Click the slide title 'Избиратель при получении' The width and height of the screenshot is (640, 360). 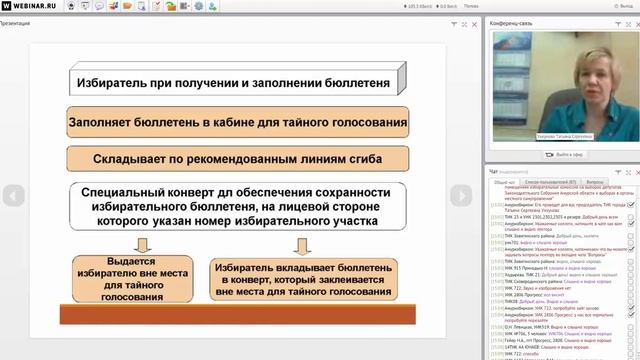coord(233,83)
